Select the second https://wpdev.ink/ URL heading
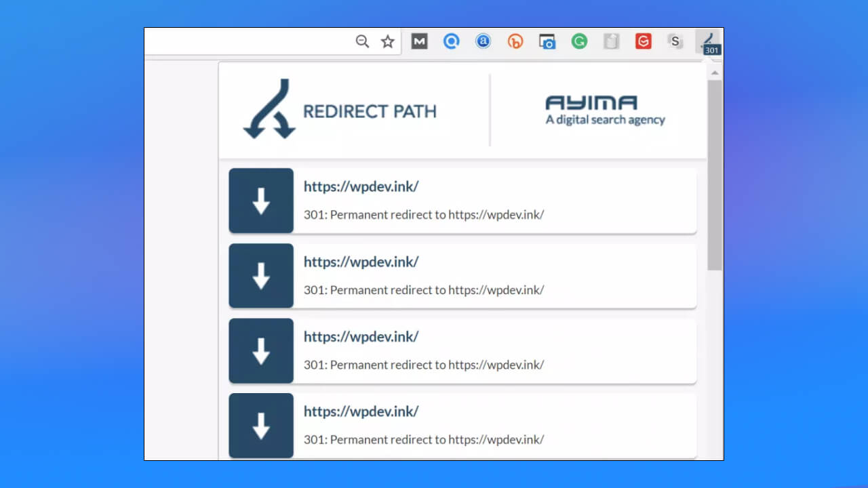The image size is (868, 488). [361, 262]
